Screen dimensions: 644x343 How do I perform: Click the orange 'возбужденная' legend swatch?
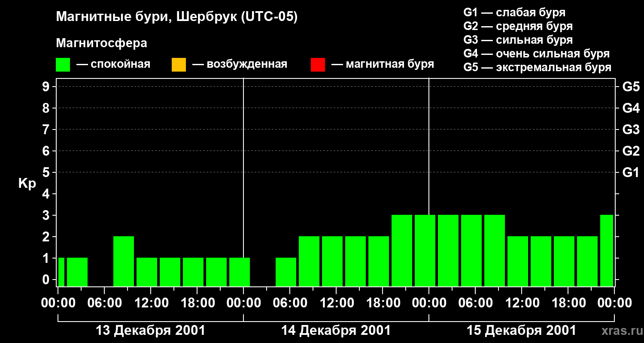point(179,65)
